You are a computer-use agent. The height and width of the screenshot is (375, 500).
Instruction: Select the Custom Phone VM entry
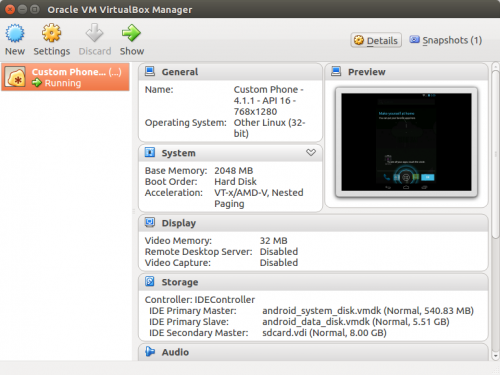coord(65,77)
